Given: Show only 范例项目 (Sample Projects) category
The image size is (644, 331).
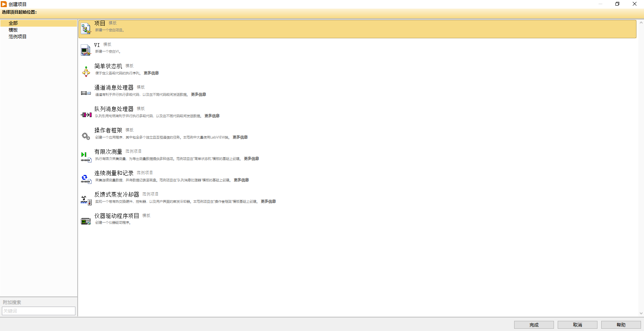Looking at the screenshot, I should (18, 37).
